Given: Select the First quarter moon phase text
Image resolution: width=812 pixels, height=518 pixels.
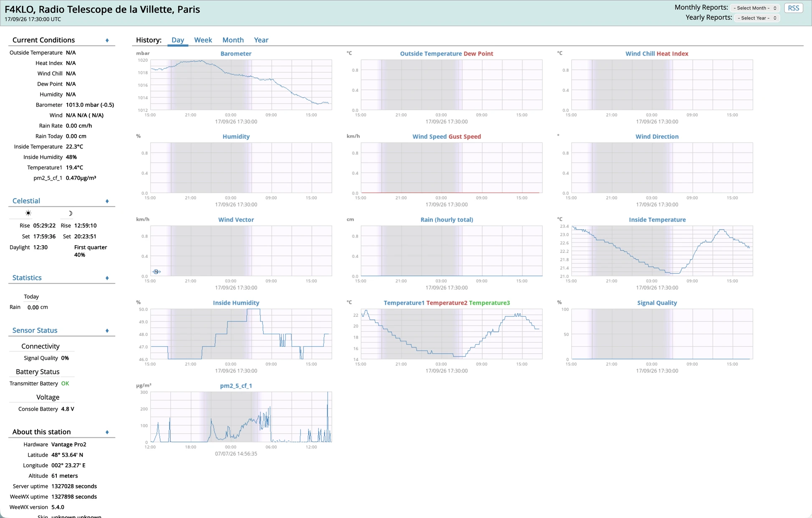Looking at the screenshot, I should (x=91, y=247).
